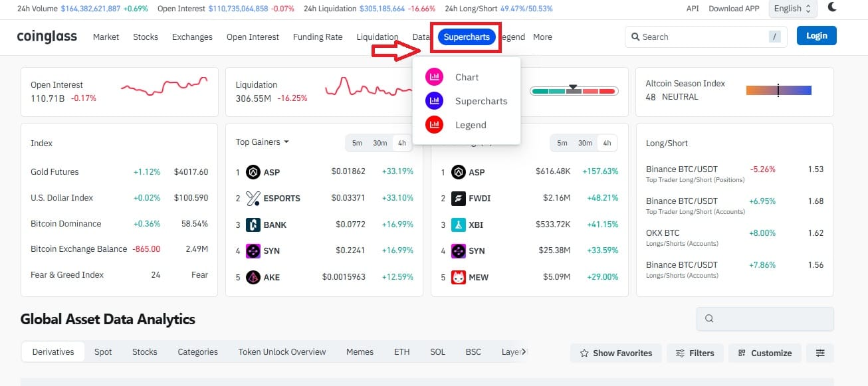Screen dimensions: 868x386
Task: Select 5m in the card listing FWDI
Action: 562,143
